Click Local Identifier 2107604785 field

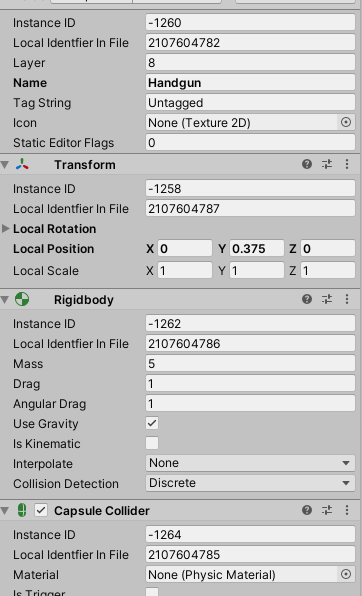tap(250, 555)
